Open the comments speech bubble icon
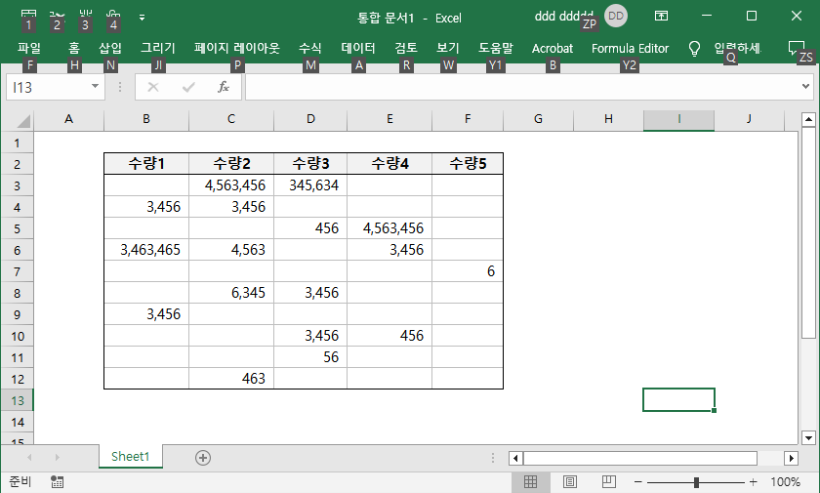820x493 pixels. point(796,48)
